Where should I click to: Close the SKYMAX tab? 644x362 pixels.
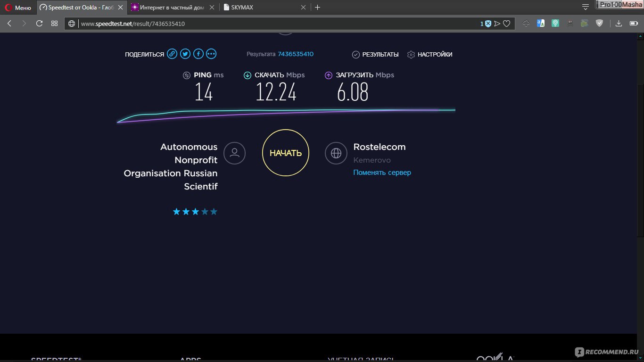coord(304,8)
